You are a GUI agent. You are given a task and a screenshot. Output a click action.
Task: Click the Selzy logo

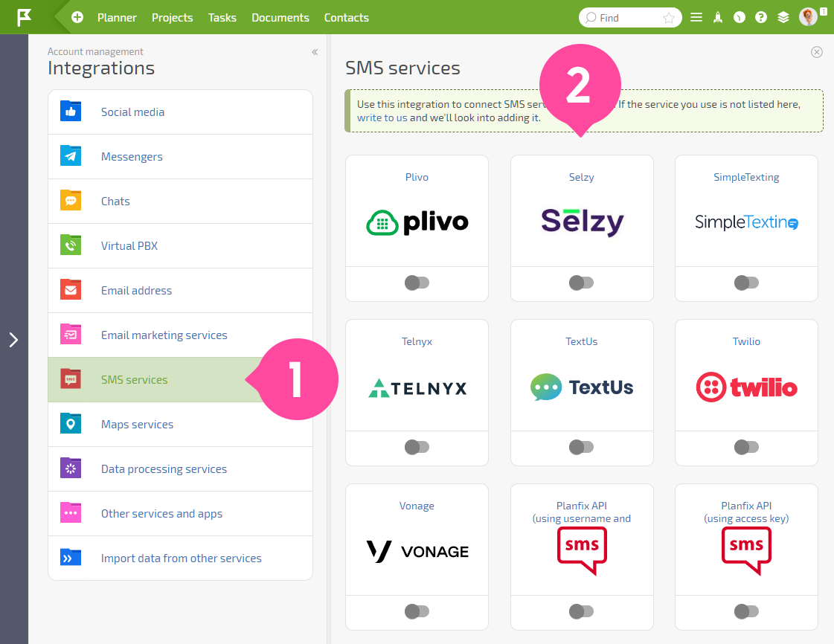click(x=582, y=222)
